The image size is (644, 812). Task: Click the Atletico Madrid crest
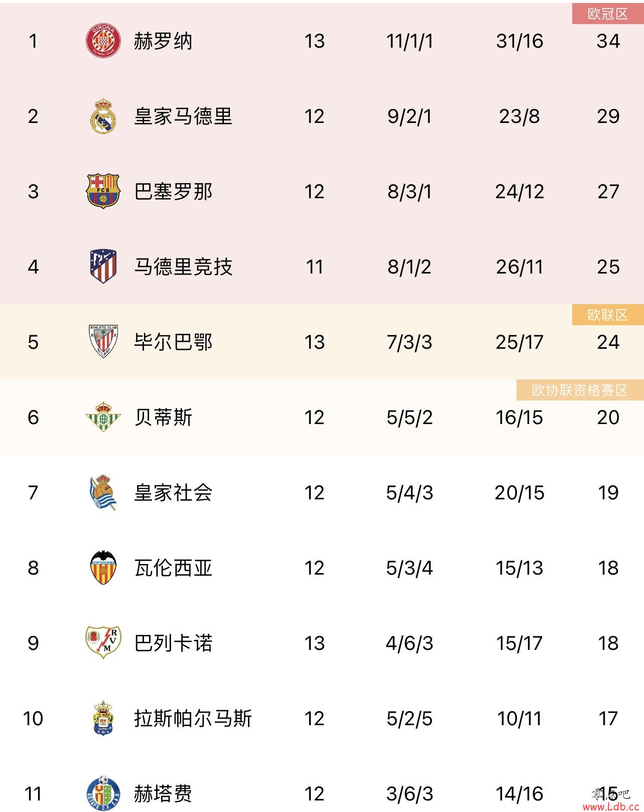click(x=103, y=266)
